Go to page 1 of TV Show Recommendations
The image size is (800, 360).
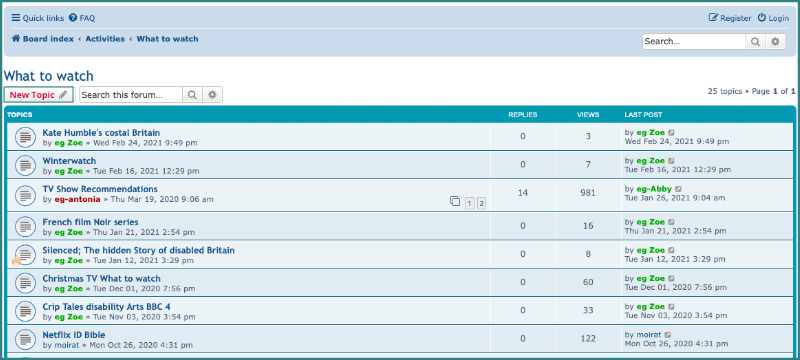[469, 203]
